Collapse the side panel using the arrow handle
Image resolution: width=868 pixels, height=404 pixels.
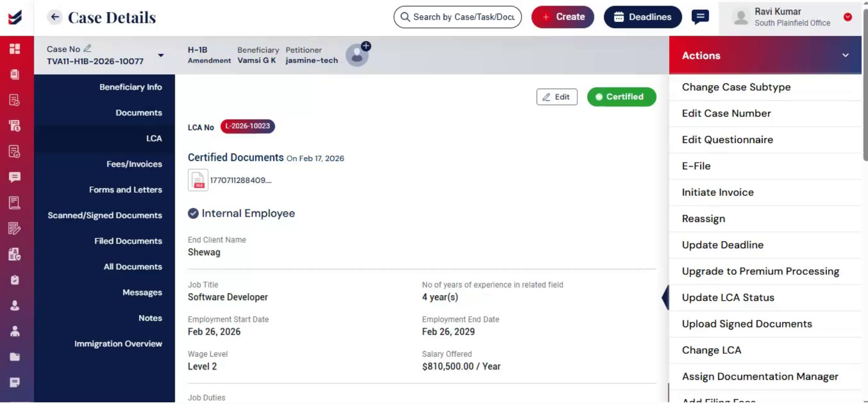click(665, 298)
